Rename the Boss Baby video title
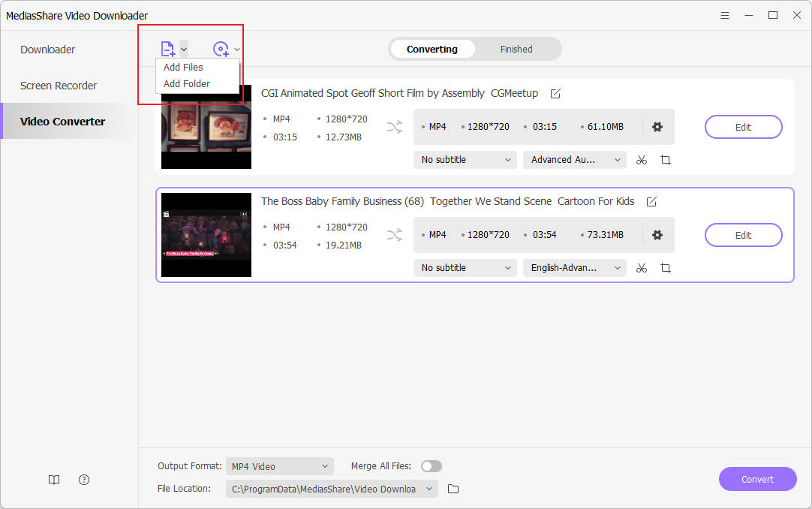 coord(651,201)
